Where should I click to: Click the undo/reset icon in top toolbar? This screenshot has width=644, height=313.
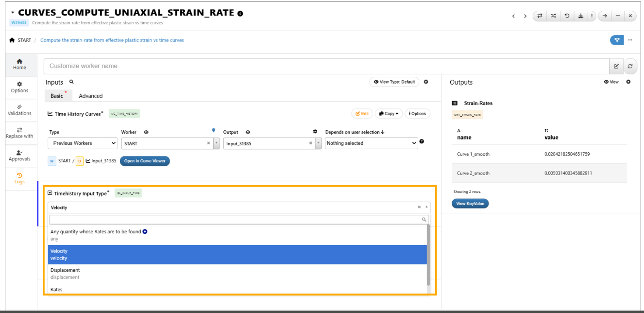tap(567, 16)
